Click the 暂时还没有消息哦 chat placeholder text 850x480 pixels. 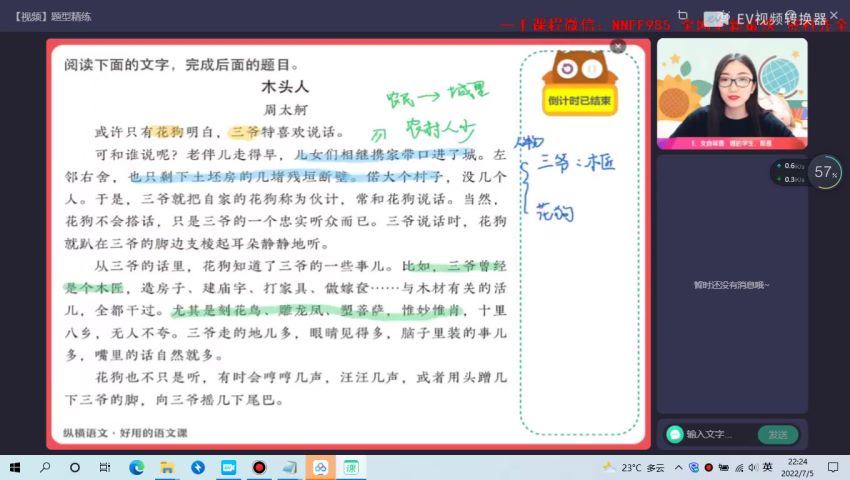[732, 285]
